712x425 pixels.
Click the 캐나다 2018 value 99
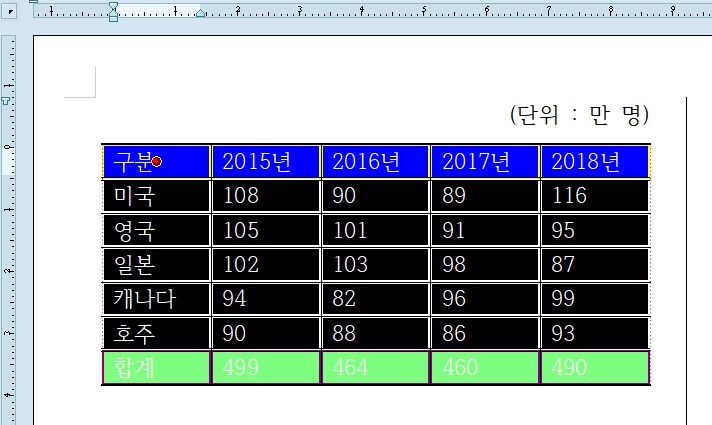[x=563, y=299]
